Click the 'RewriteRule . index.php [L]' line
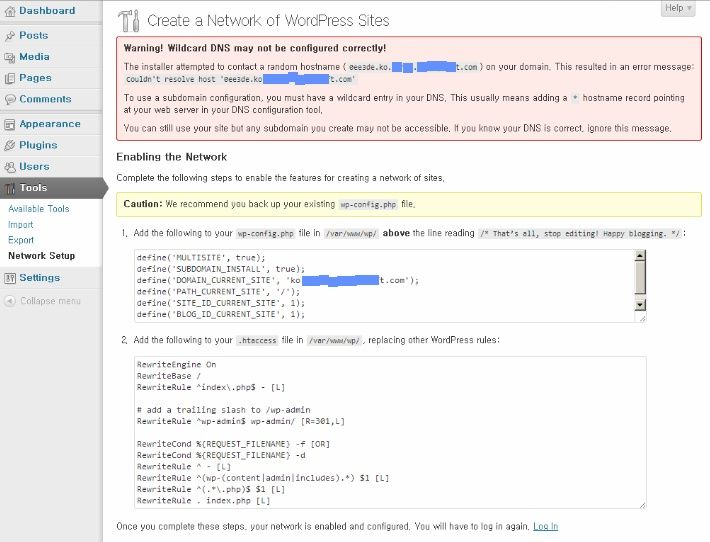The image size is (710, 542). pyautogui.click(x=203, y=501)
